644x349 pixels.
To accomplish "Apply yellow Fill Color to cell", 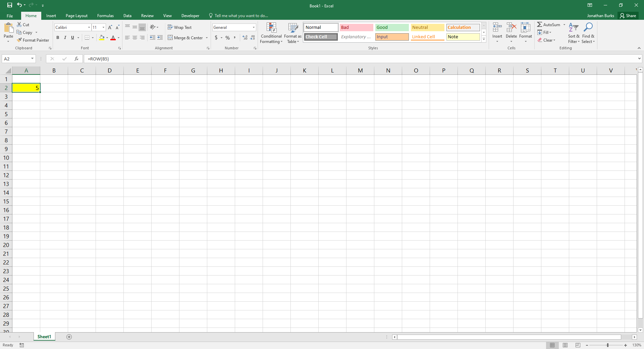I will click(102, 38).
